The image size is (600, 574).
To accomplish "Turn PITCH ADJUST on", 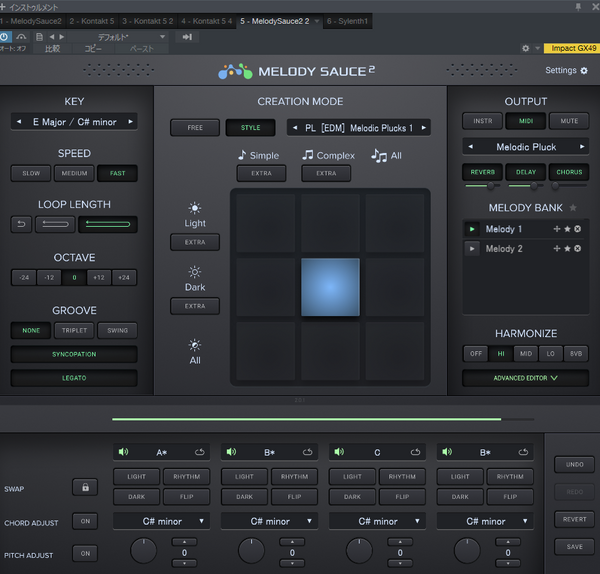I will click(85, 553).
